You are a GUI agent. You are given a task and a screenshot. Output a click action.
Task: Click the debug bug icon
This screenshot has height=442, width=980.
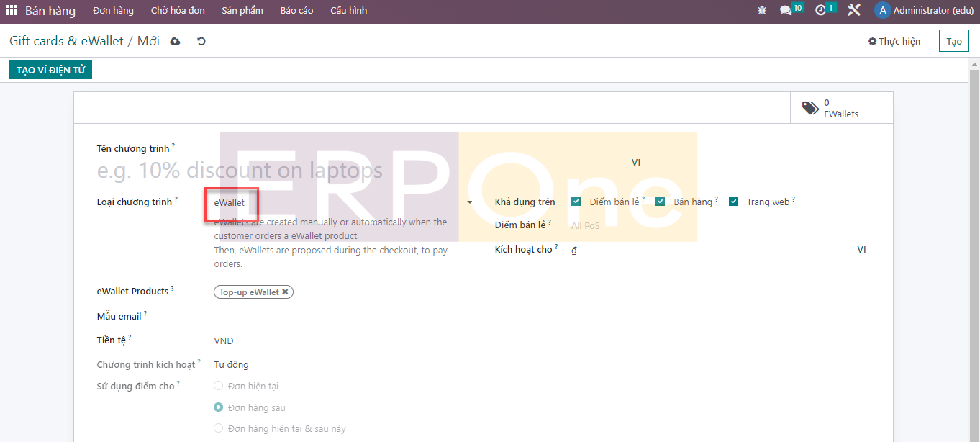pos(762,11)
